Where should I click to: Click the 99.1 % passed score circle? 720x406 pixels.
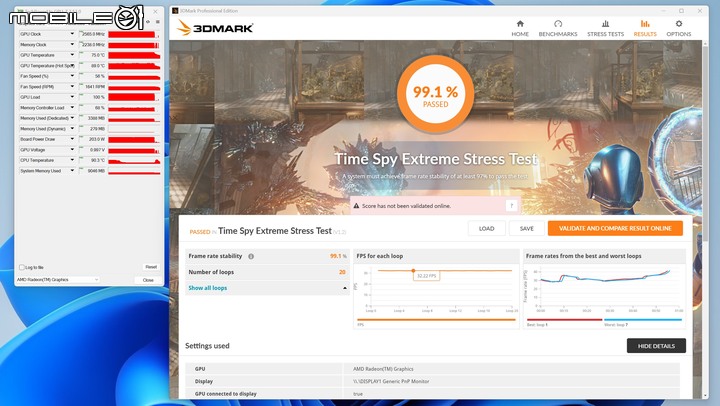pos(435,94)
